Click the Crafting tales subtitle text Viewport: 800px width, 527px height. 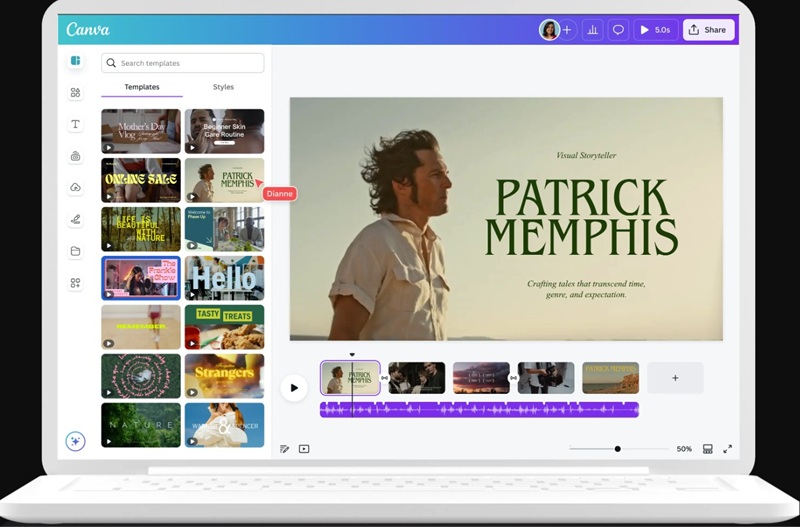coord(586,289)
